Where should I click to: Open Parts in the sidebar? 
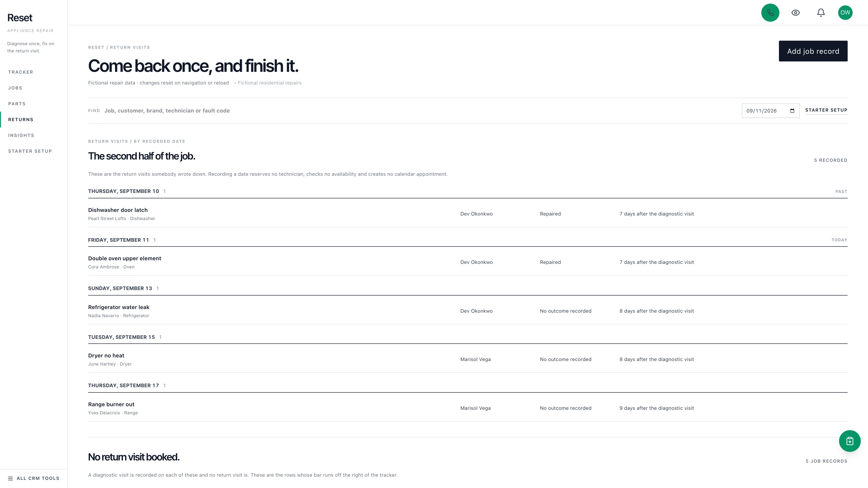coord(17,104)
